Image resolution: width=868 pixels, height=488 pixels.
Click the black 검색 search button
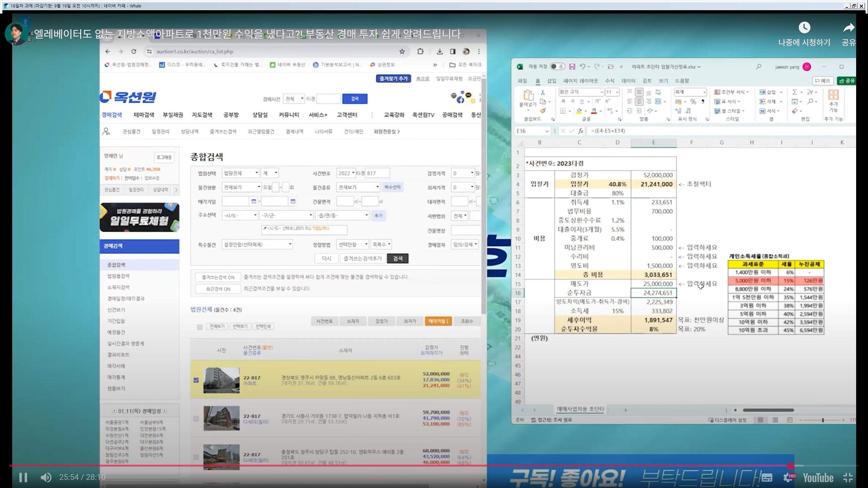click(397, 259)
